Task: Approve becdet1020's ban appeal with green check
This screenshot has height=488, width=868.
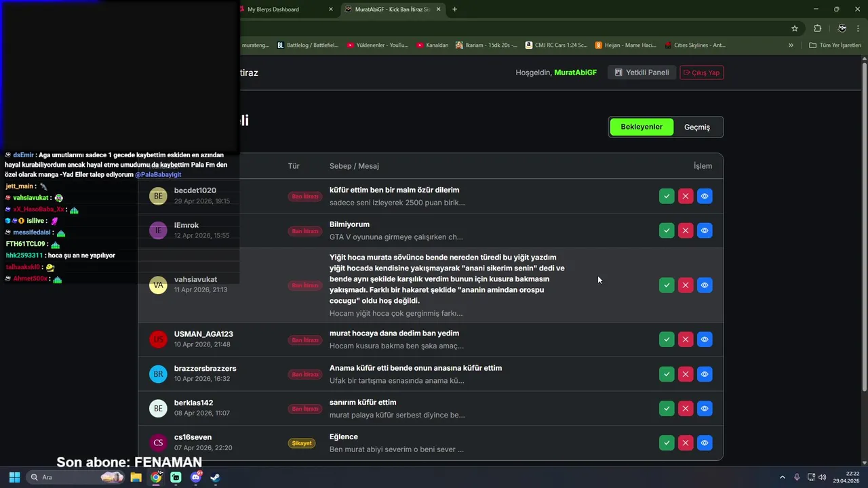Action: (667, 196)
